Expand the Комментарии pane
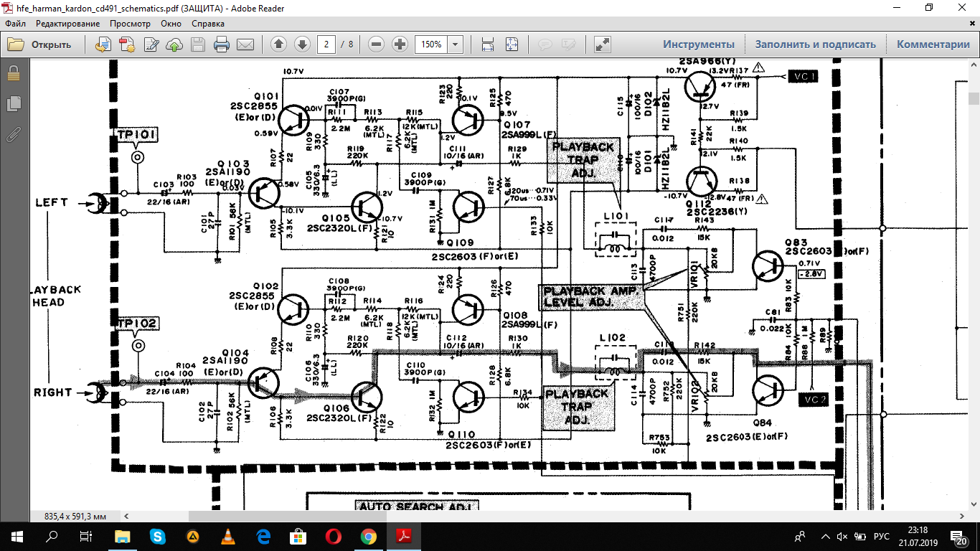 coord(933,44)
